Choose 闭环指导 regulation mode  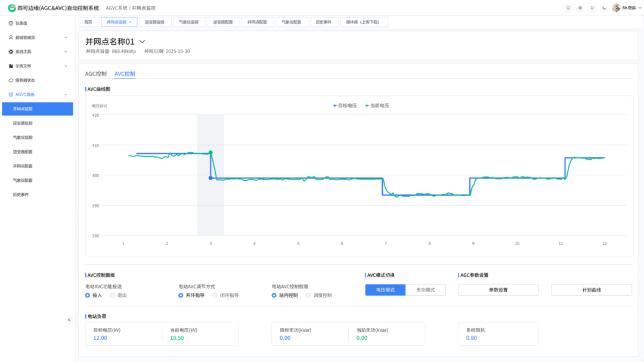click(x=215, y=295)
